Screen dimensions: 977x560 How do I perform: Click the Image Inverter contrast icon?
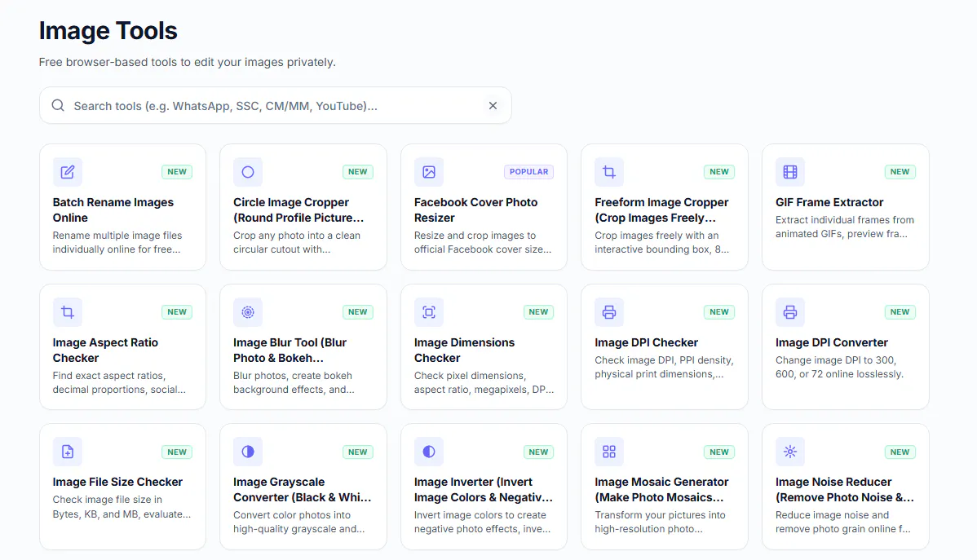429,452
